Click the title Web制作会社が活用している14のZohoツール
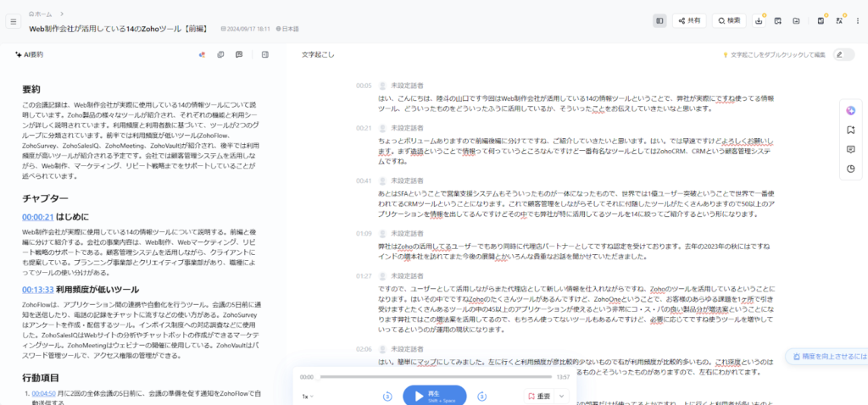Viewport: 868px width, 405px height. (119, 28)
